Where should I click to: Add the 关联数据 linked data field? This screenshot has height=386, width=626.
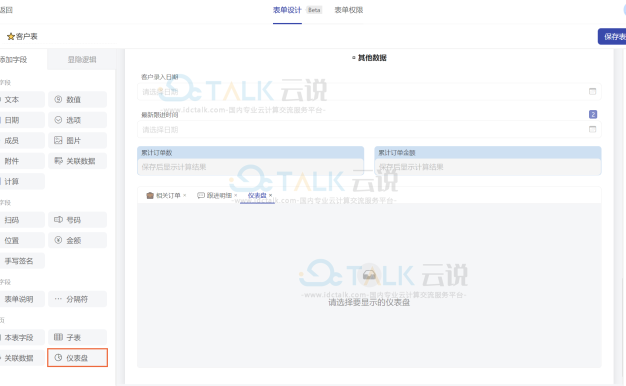[x=77, y=161]
